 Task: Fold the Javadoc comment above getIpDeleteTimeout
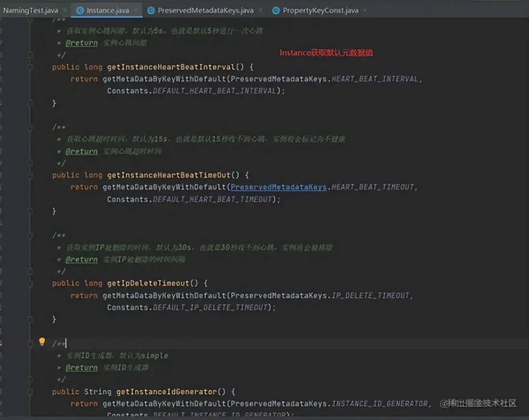click(x=30, y=235)
